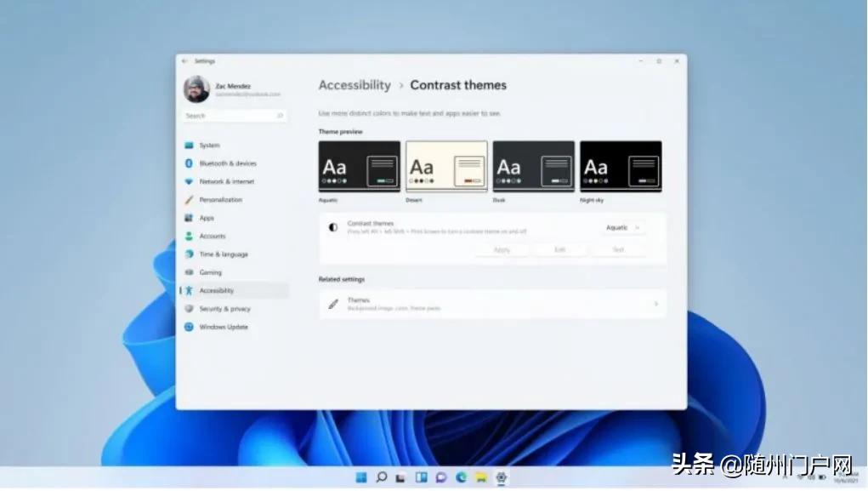Open Gaming settings in sidebar
This screenshot has height=491, width=868.
[x=215, y=272]
